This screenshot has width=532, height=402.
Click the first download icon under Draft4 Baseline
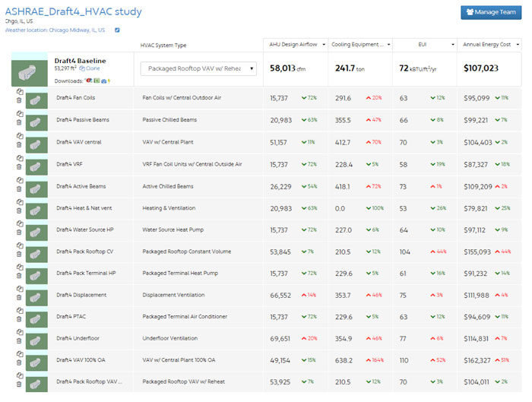tap(89, 80)
